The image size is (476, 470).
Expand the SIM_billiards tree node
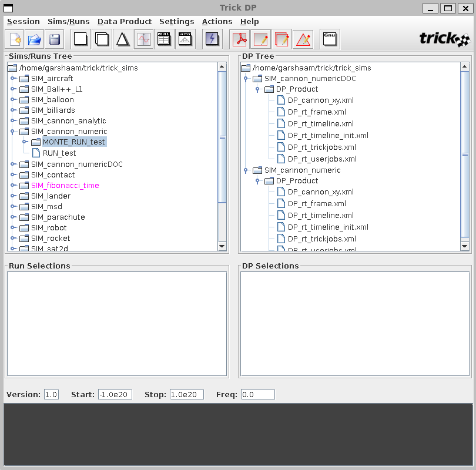coord(13,110)
